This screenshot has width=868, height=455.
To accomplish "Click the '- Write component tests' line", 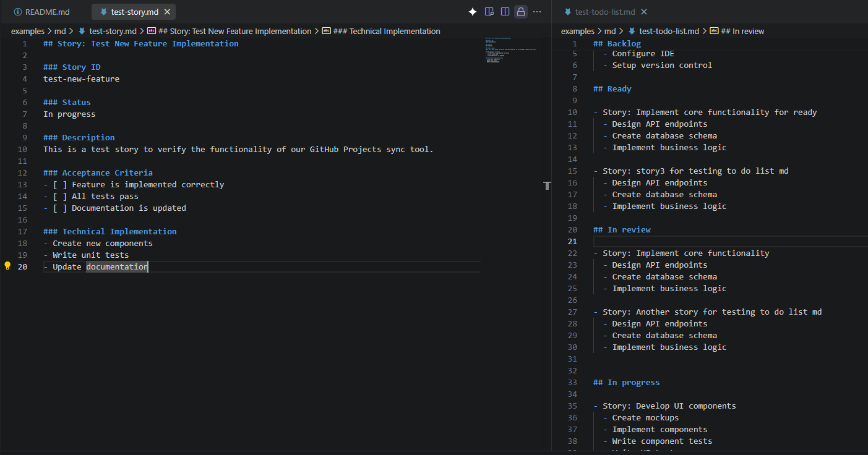I will (658, 441).
